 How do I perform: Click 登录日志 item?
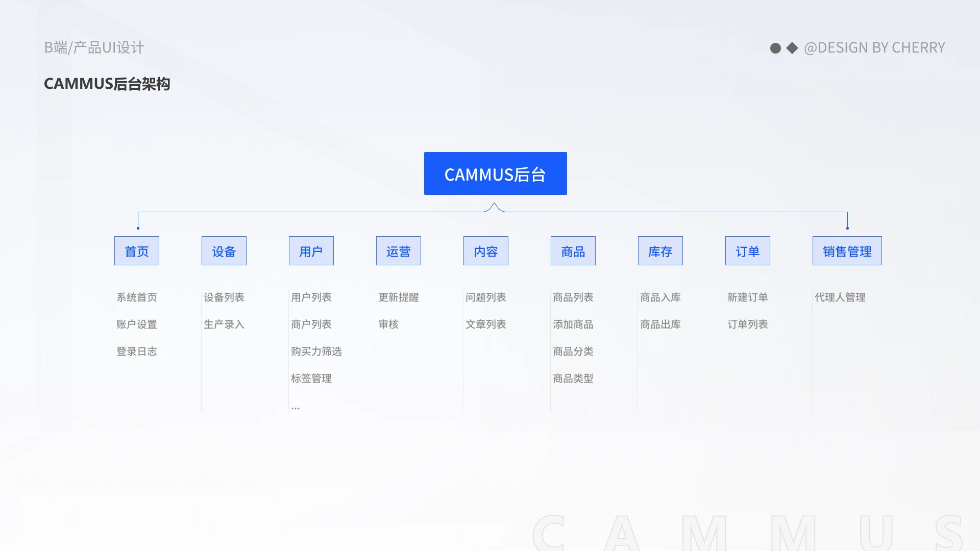pyautogui.click(x=137, y=352)
